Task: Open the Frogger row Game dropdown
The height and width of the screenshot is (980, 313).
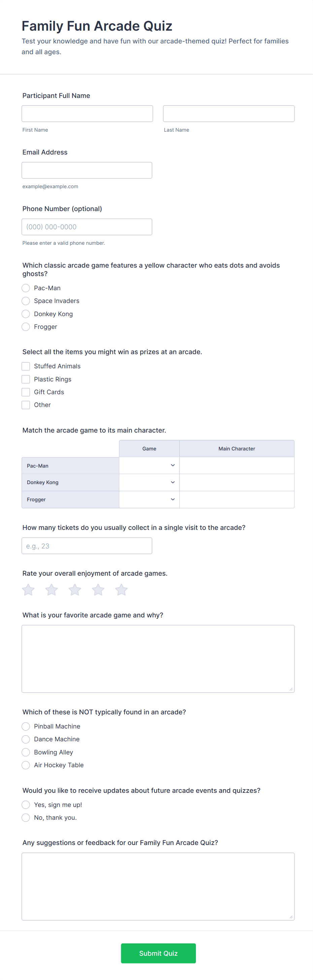Action: [149, 500]
